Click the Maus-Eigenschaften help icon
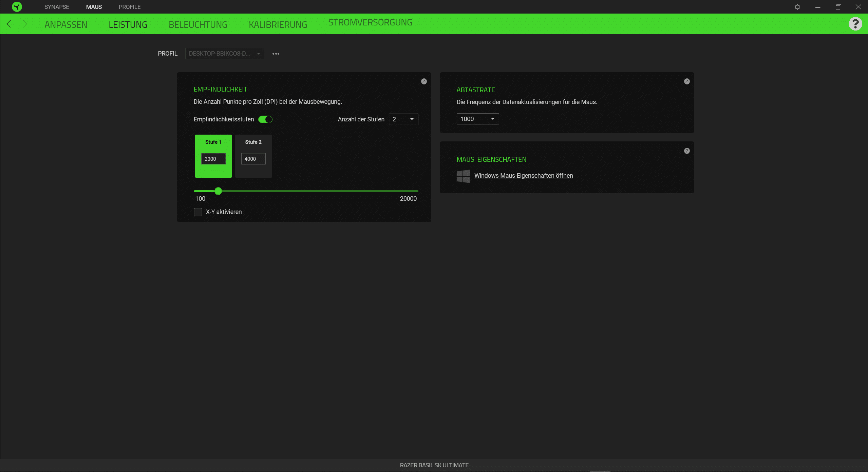This screenshot has height=472, width=868. click(x=687, y=151)
